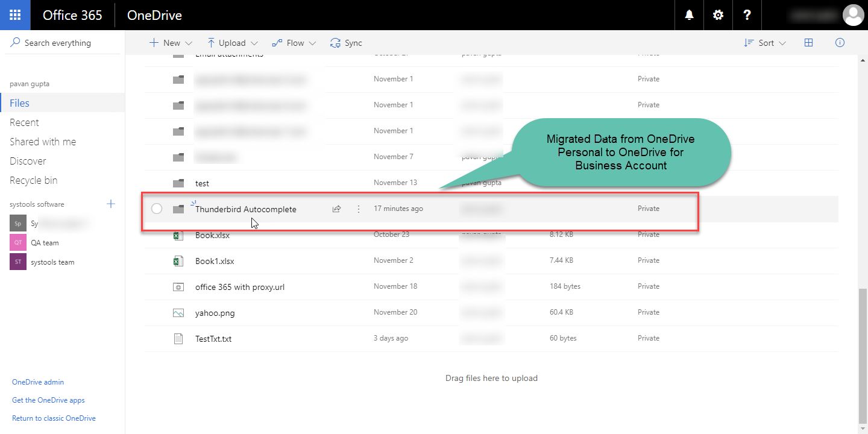Expand the New dropdown menu
This screenshot has width=868, height=434.
pyautogui.click(x=171, y=43)
